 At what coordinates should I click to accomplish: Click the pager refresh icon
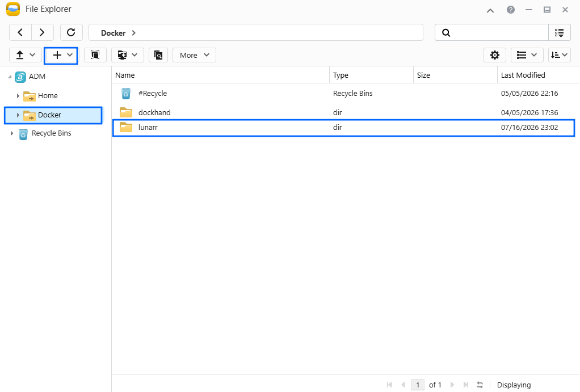[480, 385]
